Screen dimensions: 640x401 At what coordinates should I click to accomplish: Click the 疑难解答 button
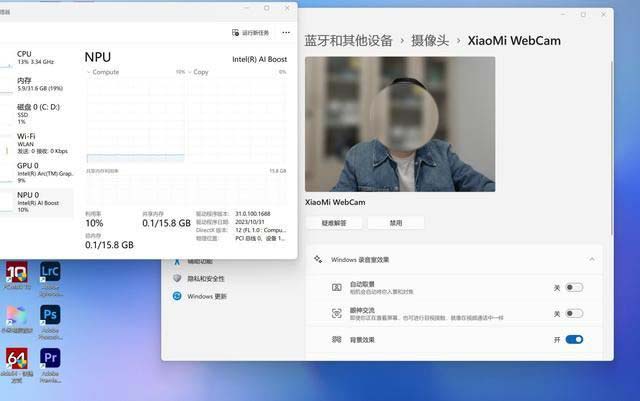[334, 223]
